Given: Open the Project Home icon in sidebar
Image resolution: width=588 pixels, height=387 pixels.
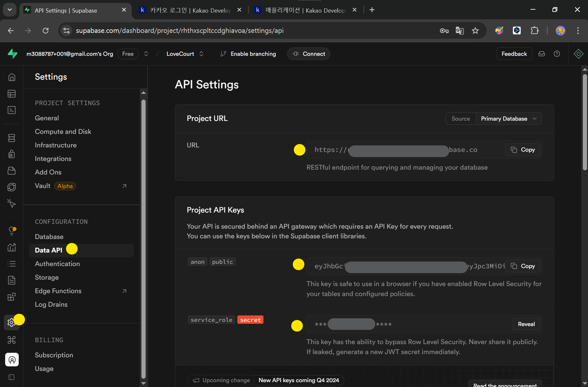Looking at the screenshot, I should [x=12, y=77].
